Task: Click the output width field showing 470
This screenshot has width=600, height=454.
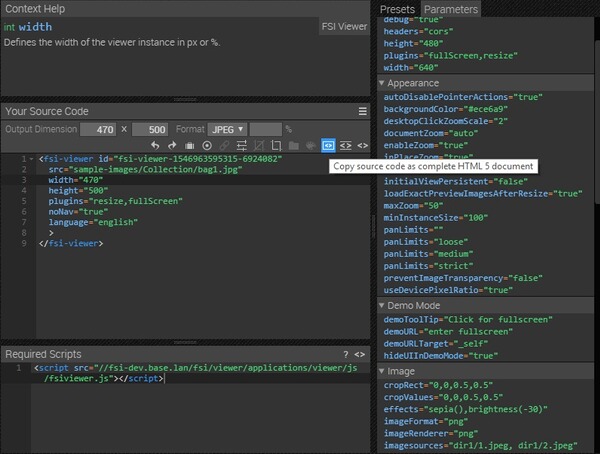Action: (x=98, y=129)
